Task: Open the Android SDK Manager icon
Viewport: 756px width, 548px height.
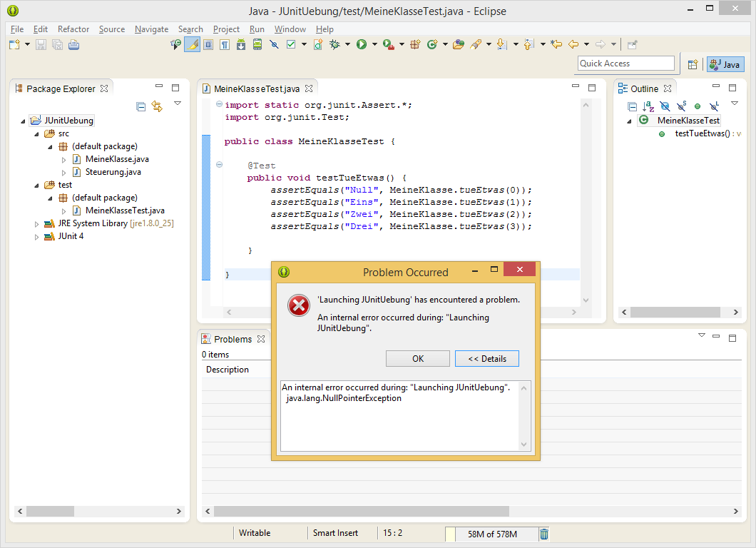Action: (x=241, y=45)
